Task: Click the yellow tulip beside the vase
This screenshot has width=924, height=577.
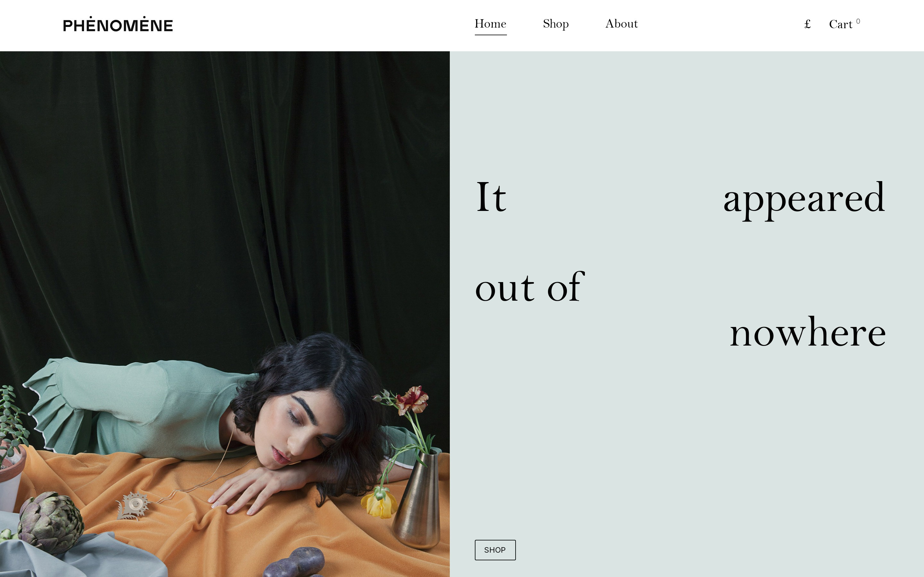Action: [379, 503]
